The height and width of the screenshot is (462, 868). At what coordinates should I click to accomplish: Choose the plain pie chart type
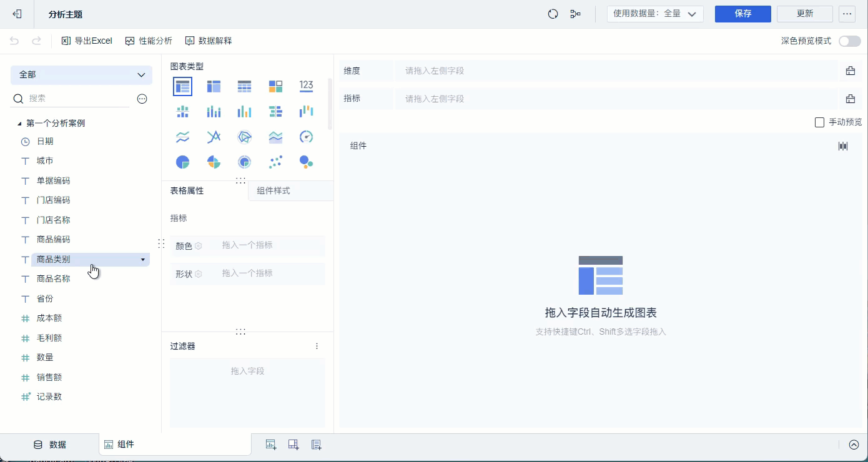click(x=183, y=162)
